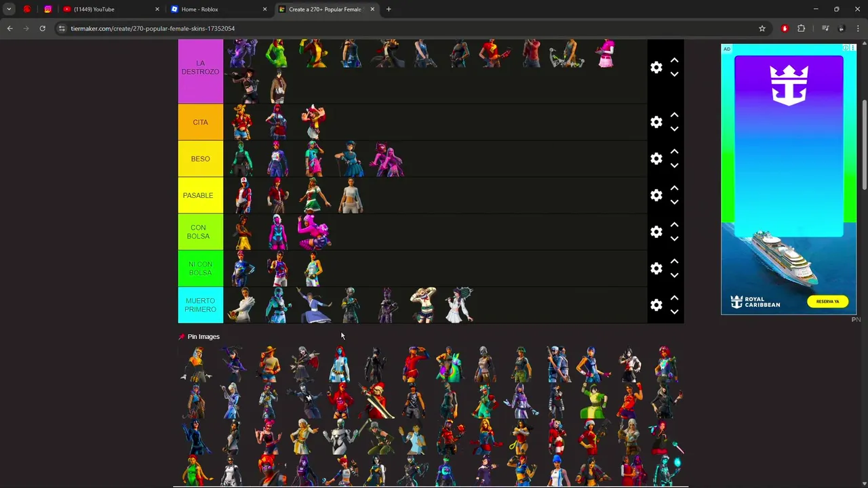Click RESERVA YA on Royal Caribbean ad
Viewport: 868px width, 488px height.
827,302
